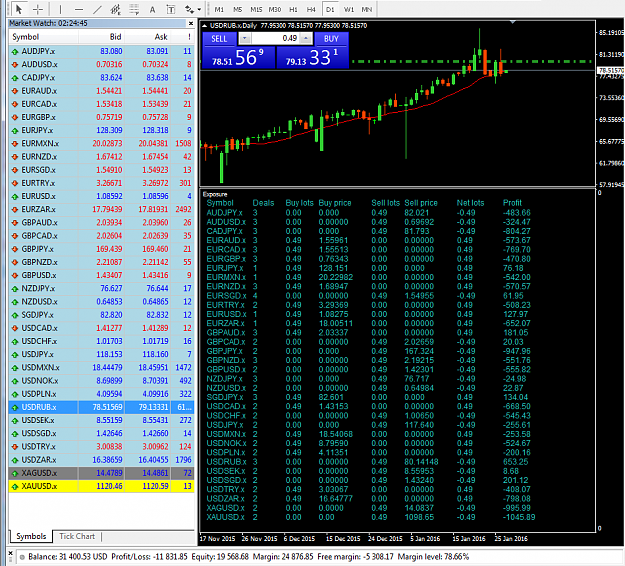This screenshot has width=625, height=566.
Task: Activate the Crosshair tool
Action: 38,9
